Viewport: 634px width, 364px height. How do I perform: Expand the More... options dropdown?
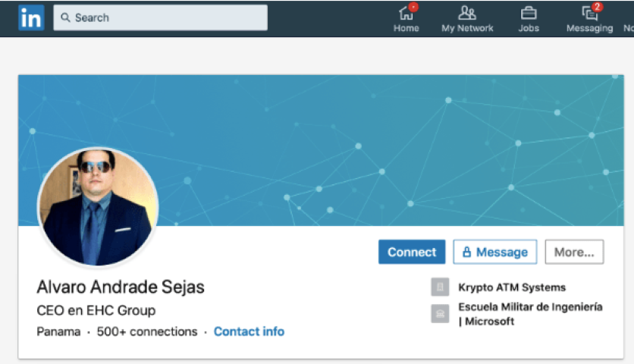tap(574, 252)
